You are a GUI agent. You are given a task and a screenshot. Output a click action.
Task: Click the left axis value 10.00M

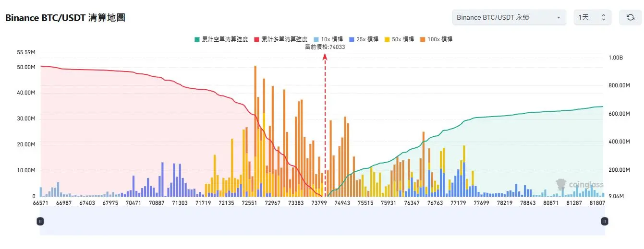coord(26,170)
